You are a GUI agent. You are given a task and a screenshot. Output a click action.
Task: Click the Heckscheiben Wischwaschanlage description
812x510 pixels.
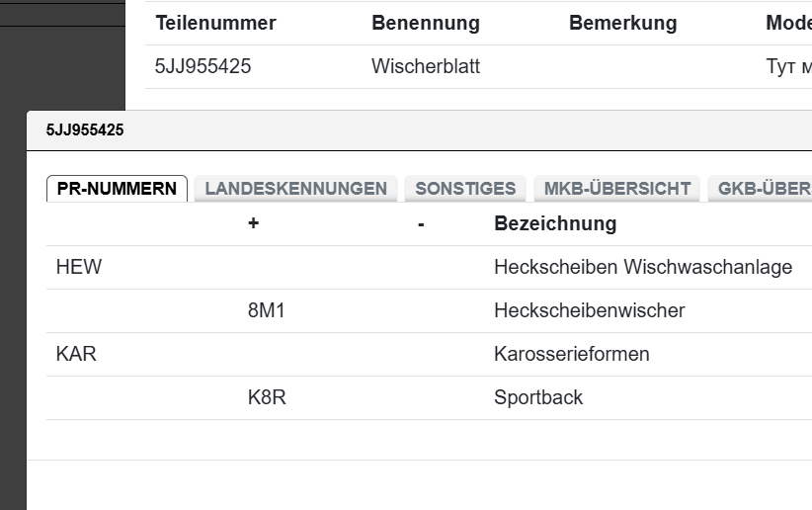[x=642, y=267]
